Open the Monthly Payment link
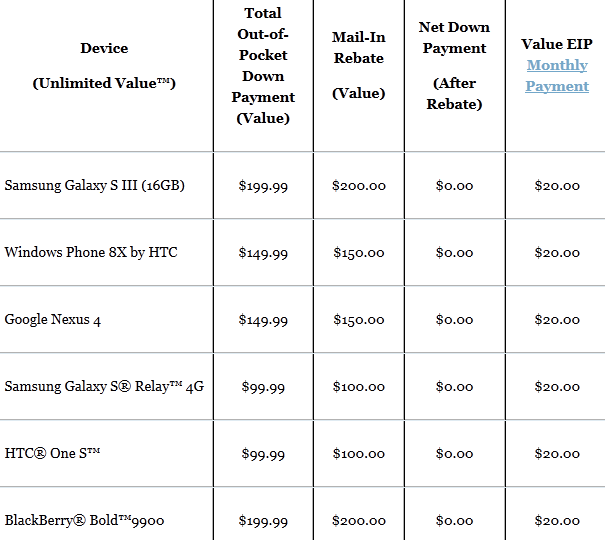 (x=557, y=76)
